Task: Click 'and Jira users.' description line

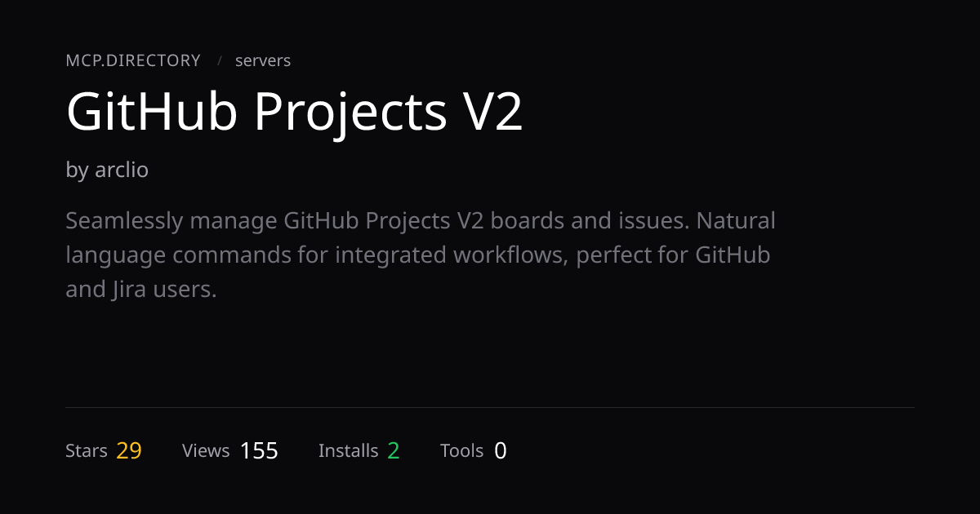Action: tap(141, 289)
